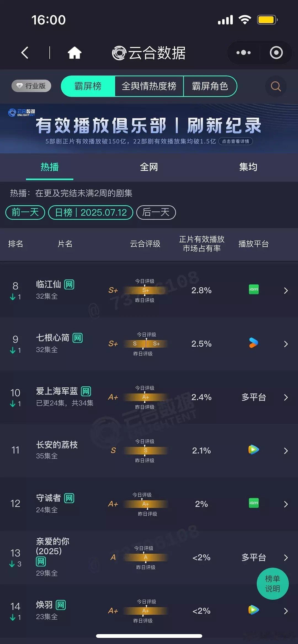The image size is (298, 644).
Task: Go back with the left arrow icon
Action: click(x=25, y=53)
